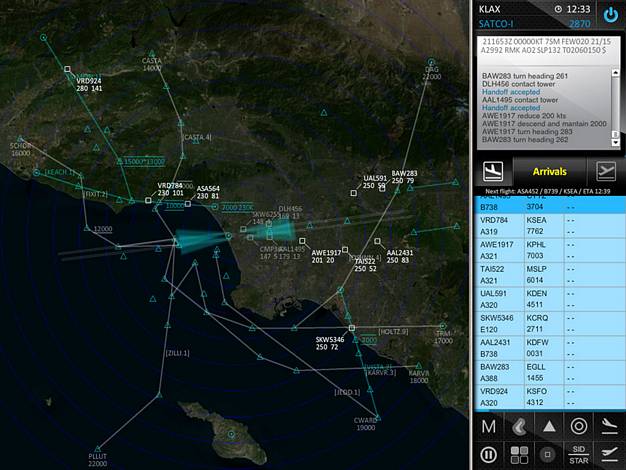Click the takeoff aircraft icon in bottom toolbar

click(608, 455)
